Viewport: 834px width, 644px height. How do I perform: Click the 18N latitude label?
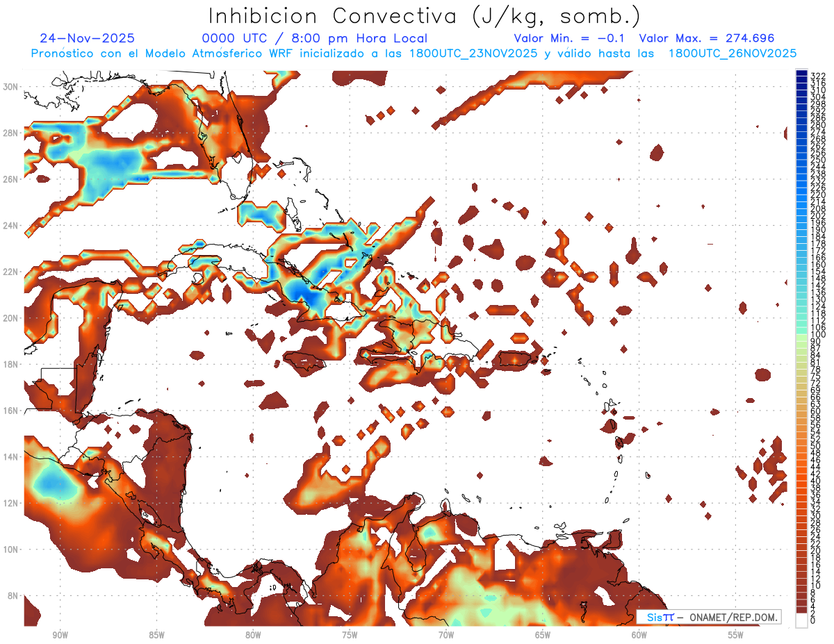tap(11, 364)
